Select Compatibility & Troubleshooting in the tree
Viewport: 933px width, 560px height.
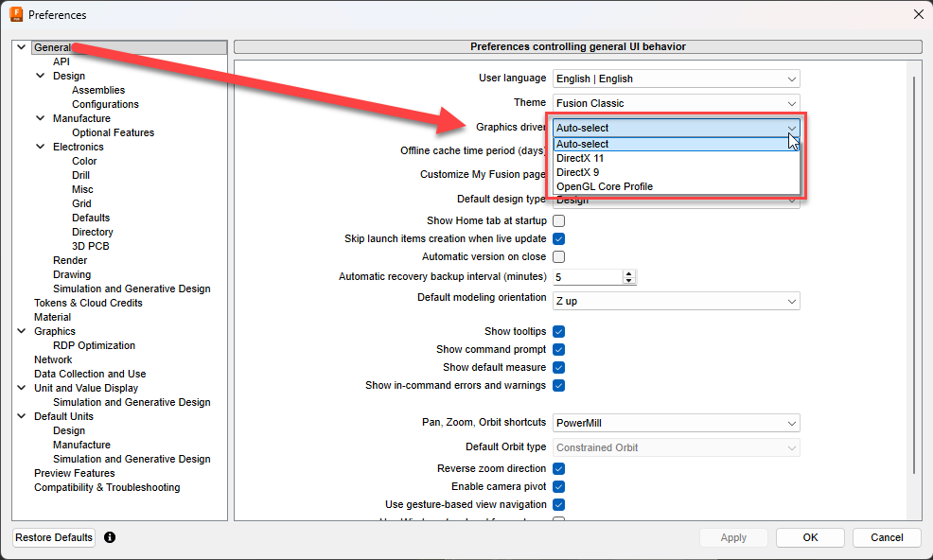106,487
